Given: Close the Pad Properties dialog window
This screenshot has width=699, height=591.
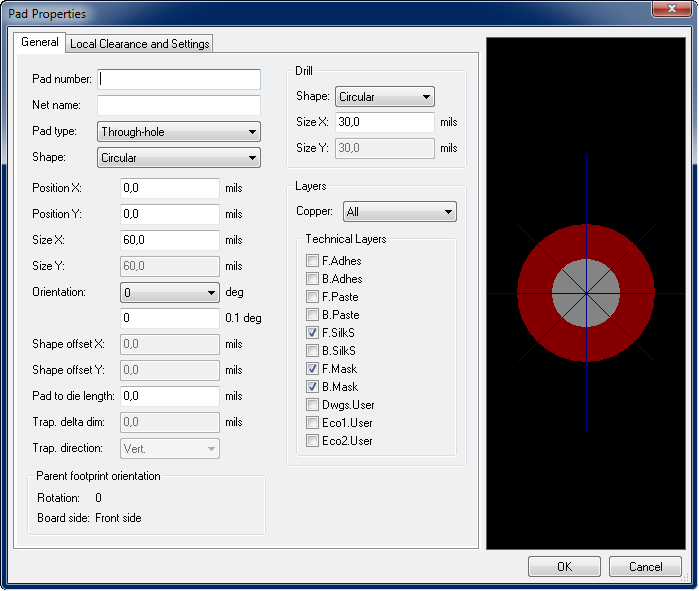Looking at the screenshot, I should pos(666,13).
